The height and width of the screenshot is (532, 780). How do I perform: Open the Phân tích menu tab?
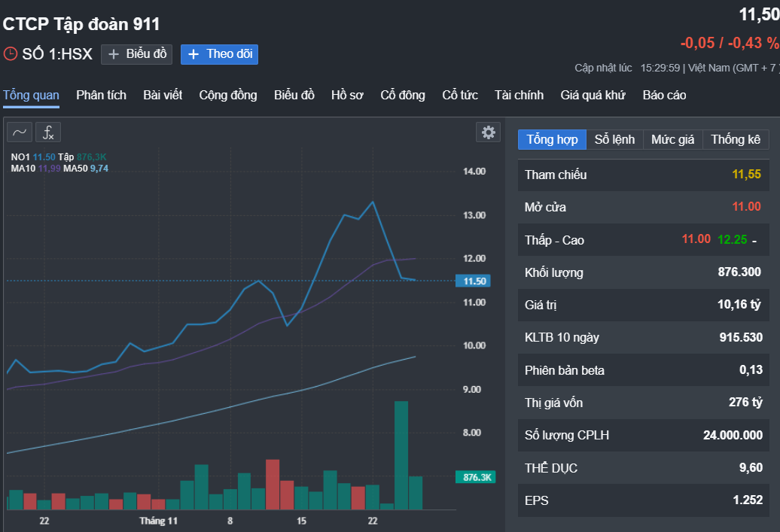click(x=101, y=95)
